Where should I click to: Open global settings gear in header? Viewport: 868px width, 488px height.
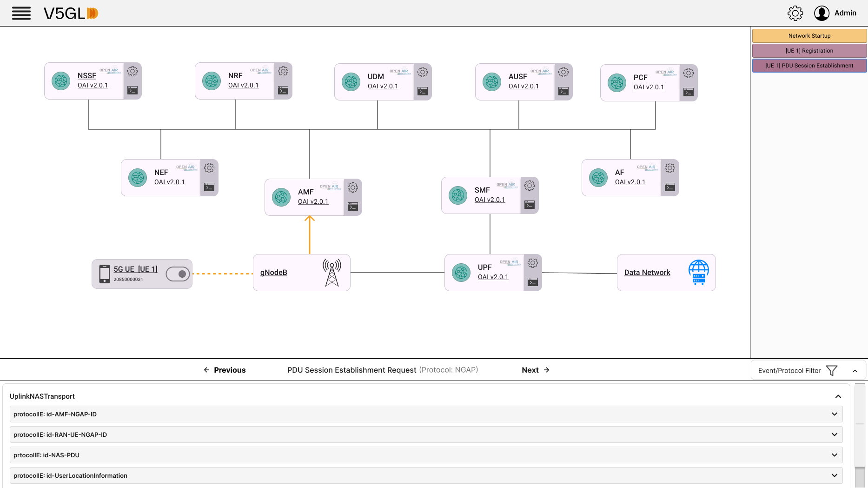pyautogui.click(x=795, y=13)
